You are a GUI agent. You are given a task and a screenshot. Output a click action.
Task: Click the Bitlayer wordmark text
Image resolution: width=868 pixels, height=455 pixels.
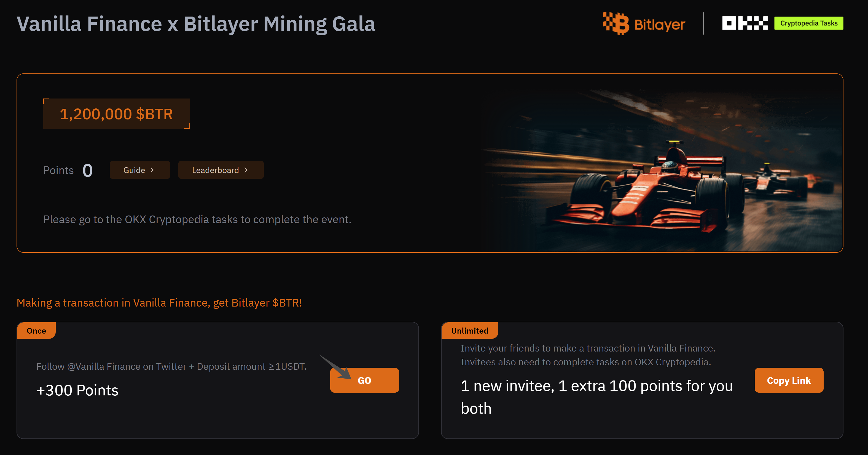pyautogui.click(x=659, y=25)
